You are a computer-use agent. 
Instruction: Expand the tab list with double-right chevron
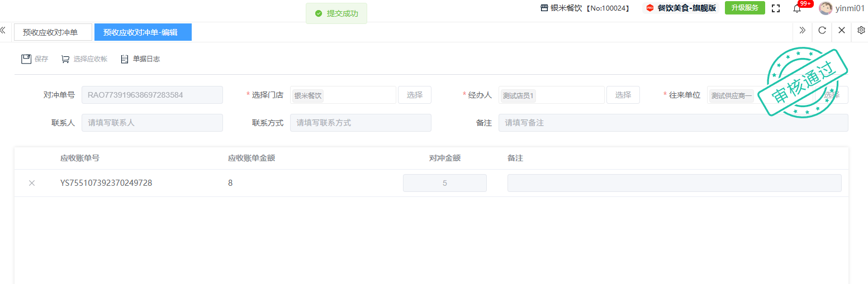[x=802, y=31]
